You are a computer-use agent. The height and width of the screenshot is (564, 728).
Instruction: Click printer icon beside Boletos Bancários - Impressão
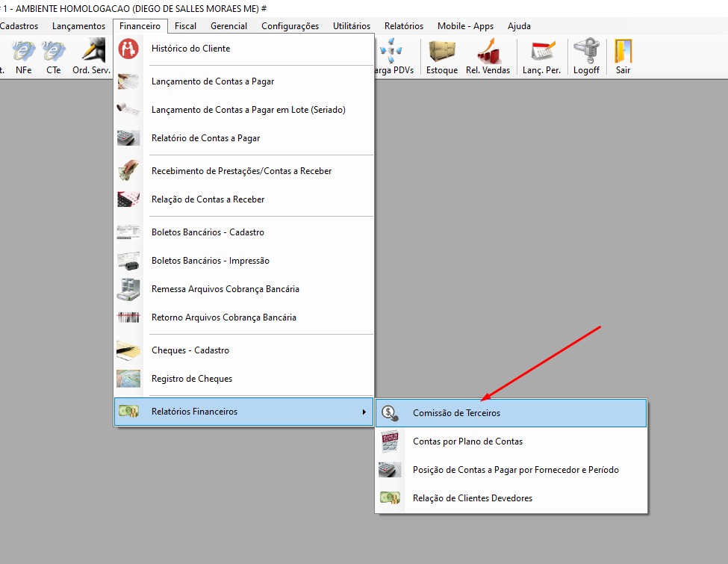point(128,261)
